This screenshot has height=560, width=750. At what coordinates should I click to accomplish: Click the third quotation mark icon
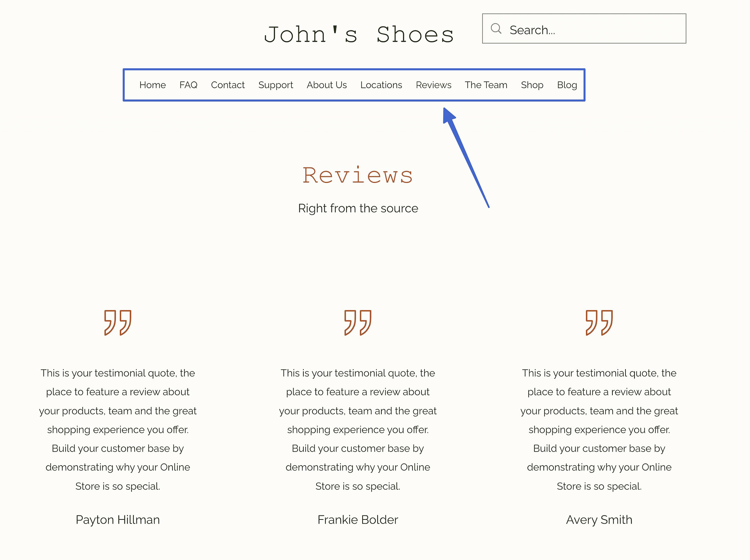(599, 322)
